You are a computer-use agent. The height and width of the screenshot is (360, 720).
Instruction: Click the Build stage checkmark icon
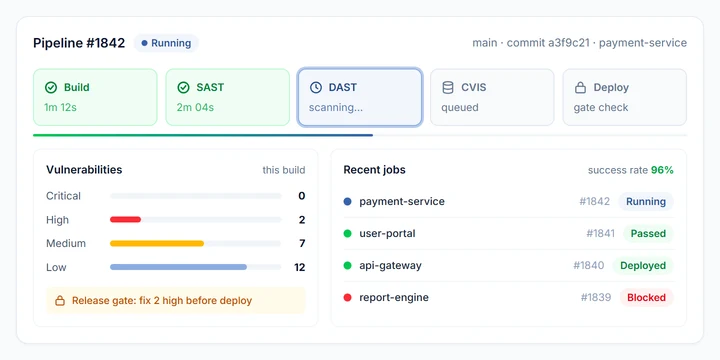tap(51, 88)
